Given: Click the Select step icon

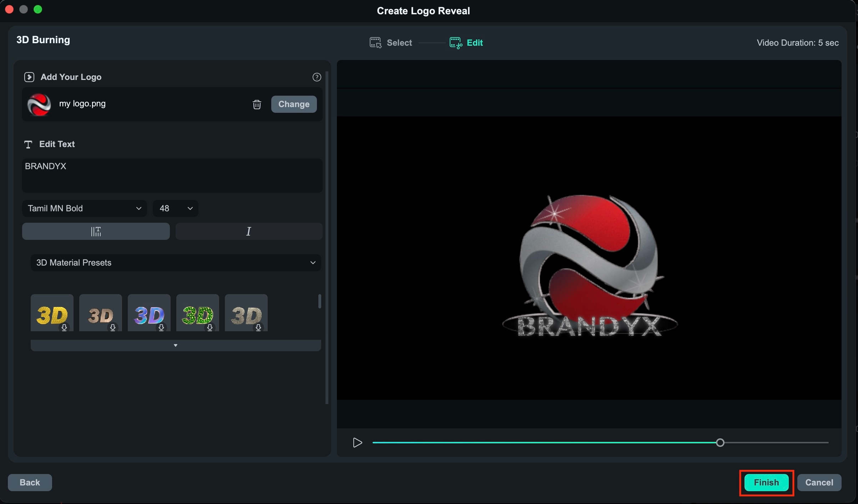Looking at the screenshot, I should pyautogui.click(x=375, y=42).
